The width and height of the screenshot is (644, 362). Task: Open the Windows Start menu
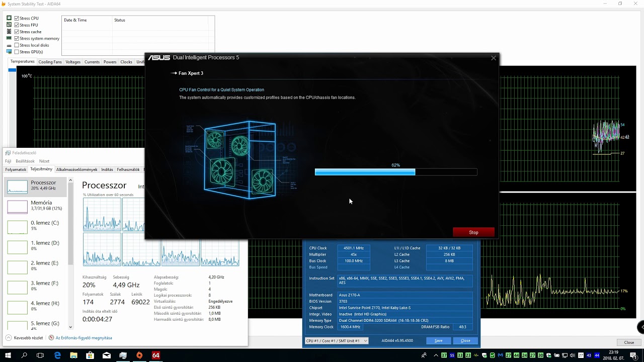tap(8, 355)
